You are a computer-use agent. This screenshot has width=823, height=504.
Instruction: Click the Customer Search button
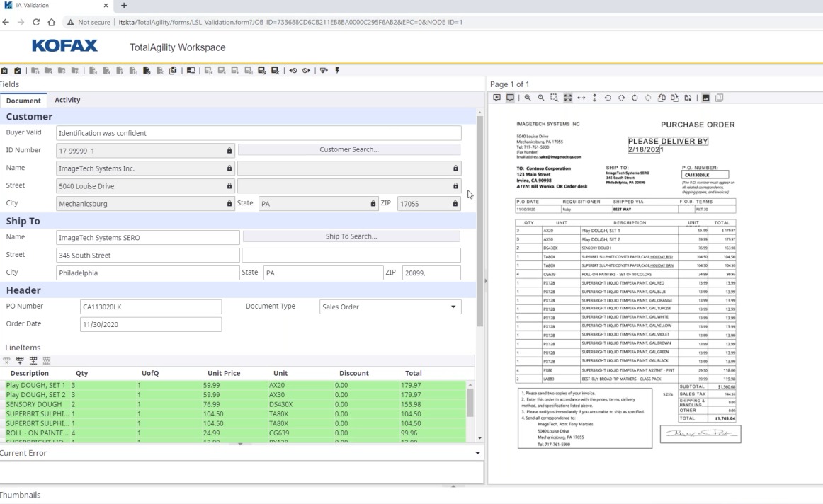pyautogui.click(x=348, y=149)
